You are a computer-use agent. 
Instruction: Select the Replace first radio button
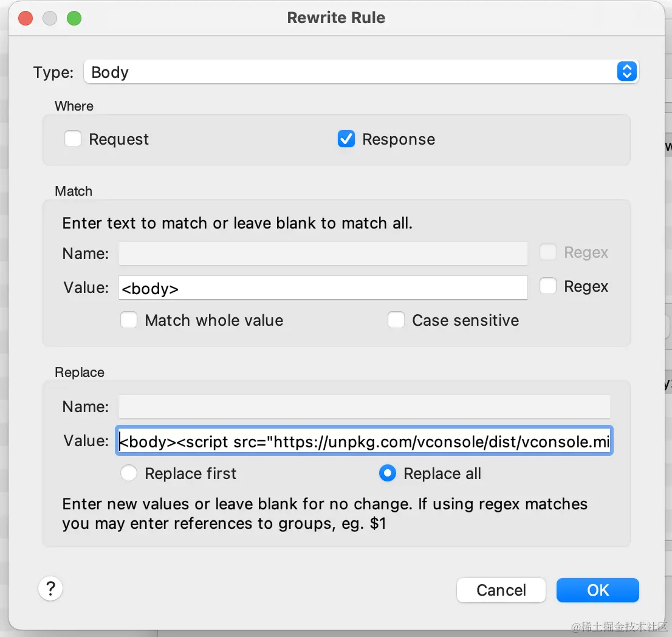129,473
